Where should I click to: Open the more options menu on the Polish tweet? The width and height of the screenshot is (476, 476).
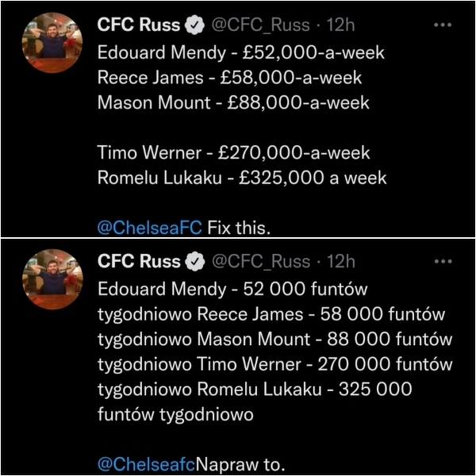tap(442, 262)
